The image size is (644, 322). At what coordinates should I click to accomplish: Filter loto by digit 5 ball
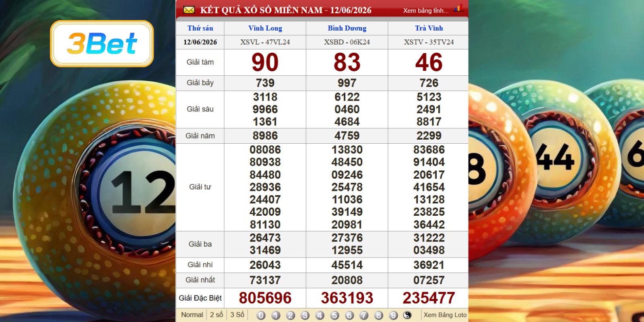[334, 315]
